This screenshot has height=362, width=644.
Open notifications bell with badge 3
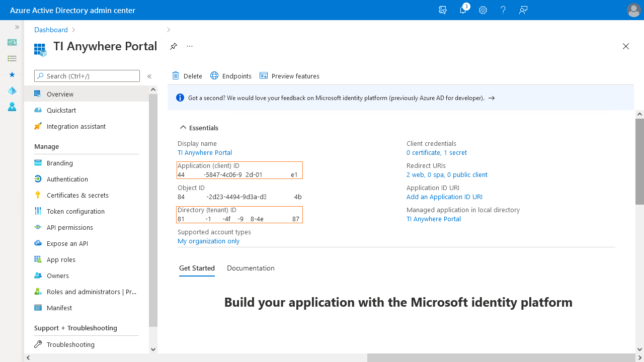click(x=464, y=9)
